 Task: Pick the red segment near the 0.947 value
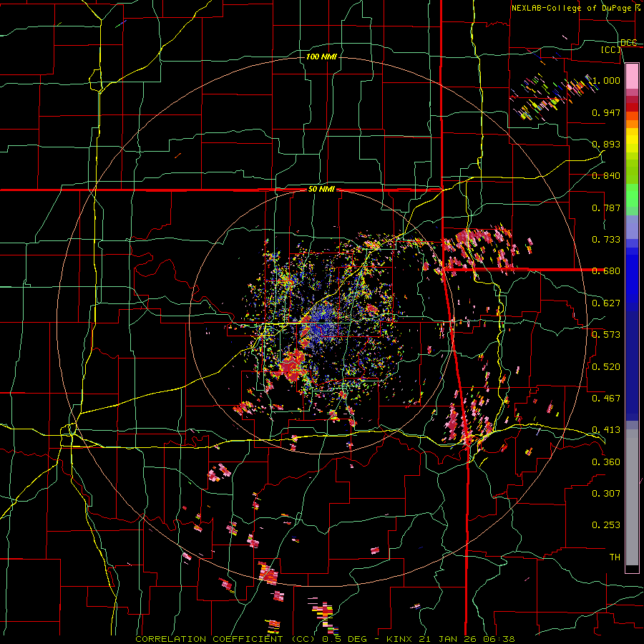(632, 107)
